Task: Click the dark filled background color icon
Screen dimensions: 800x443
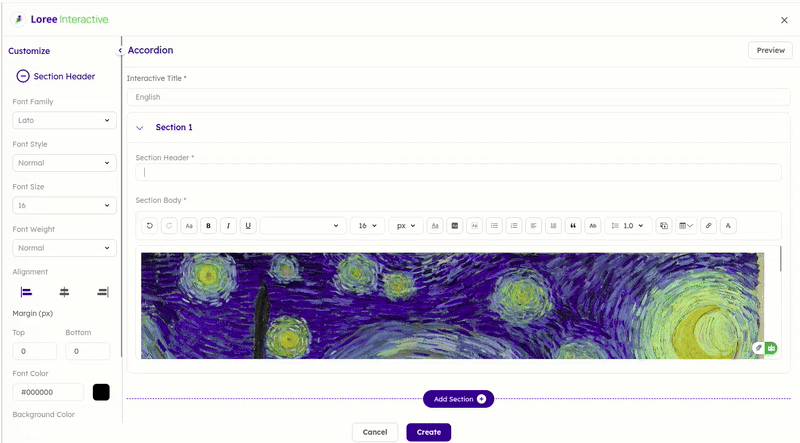Action: click(x=455, y=226)
